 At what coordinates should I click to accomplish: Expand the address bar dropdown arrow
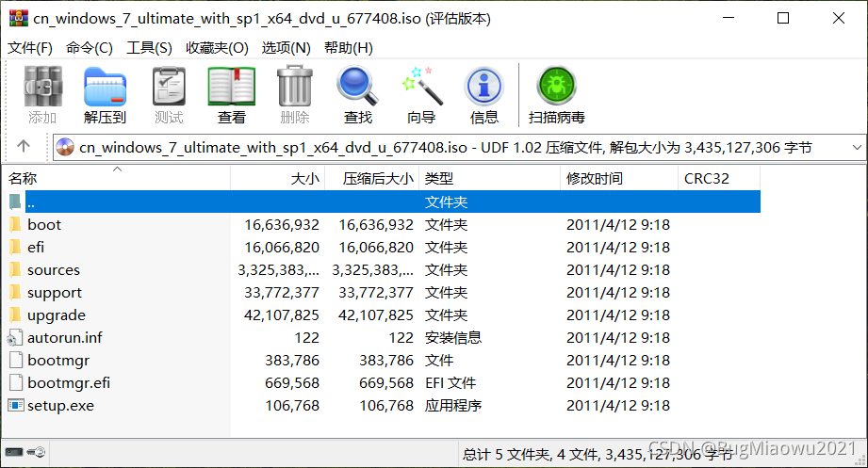click(x=857, y=148)
